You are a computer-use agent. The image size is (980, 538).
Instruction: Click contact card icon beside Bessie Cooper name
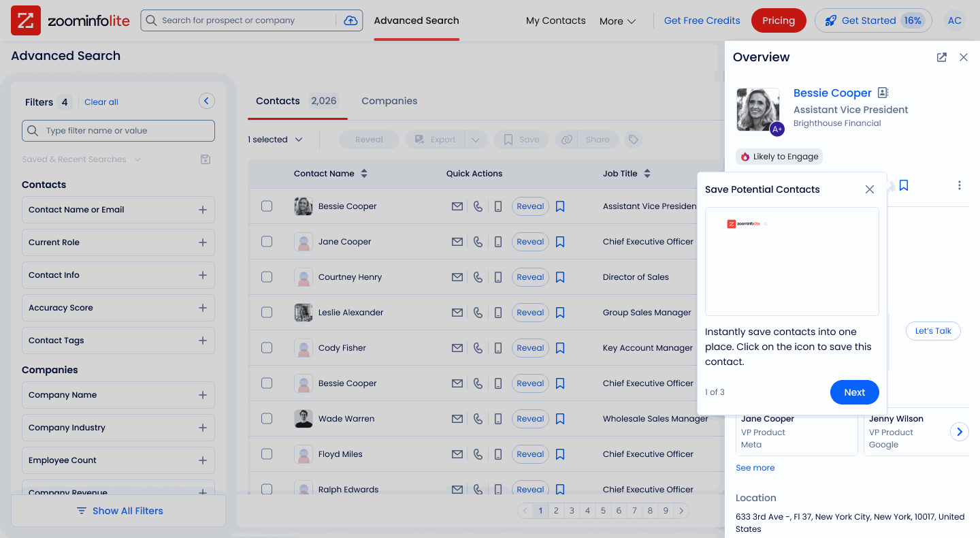(x=883, y=93)
